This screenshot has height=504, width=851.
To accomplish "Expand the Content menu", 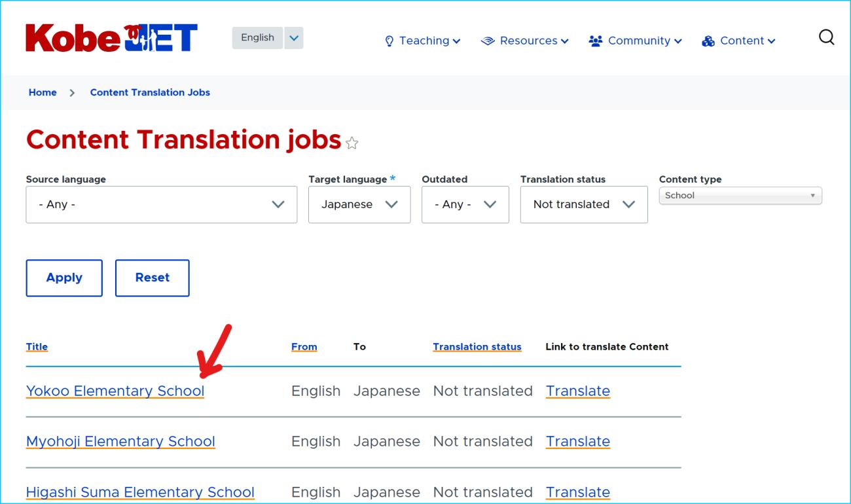I will click(738, 41).
